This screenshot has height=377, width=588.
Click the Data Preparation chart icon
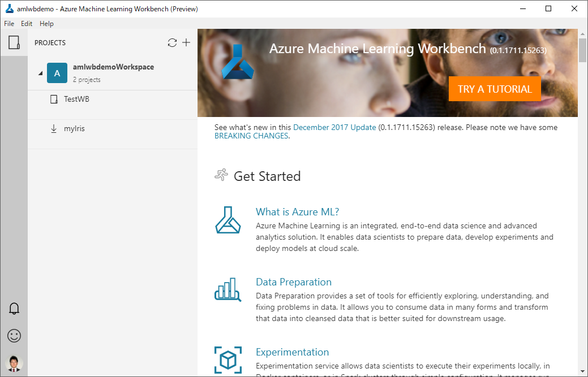(228, 289)
